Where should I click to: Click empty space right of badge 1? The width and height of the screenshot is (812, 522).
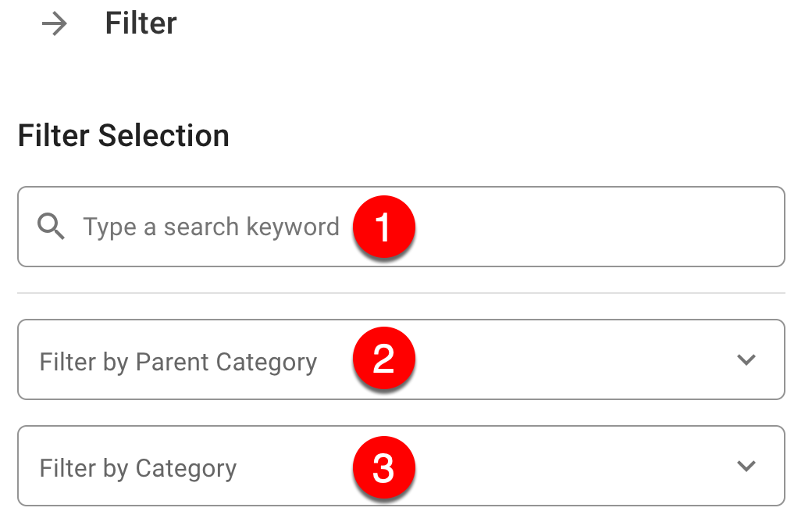[593, 227]
